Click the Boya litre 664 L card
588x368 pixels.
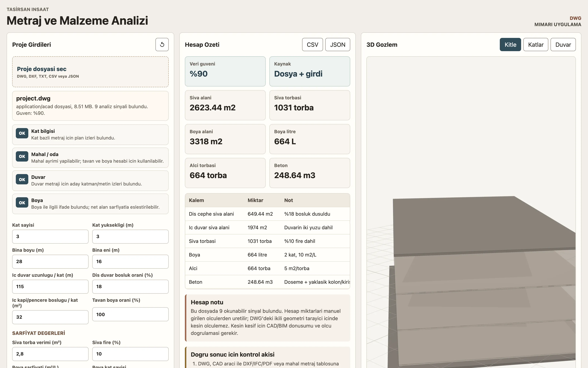click(x=310, y=139)
